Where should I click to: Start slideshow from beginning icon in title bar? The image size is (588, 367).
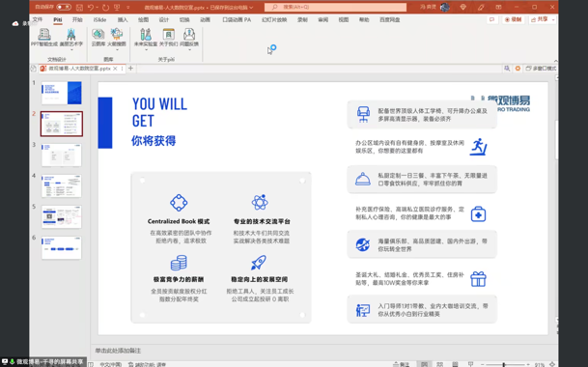[x=117, y=7]
